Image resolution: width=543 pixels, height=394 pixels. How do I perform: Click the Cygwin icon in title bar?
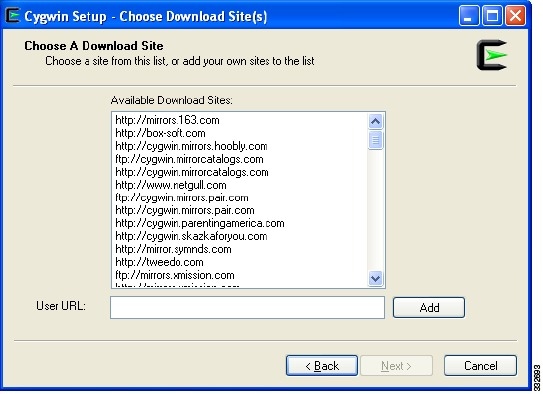(x=12, y=16)
